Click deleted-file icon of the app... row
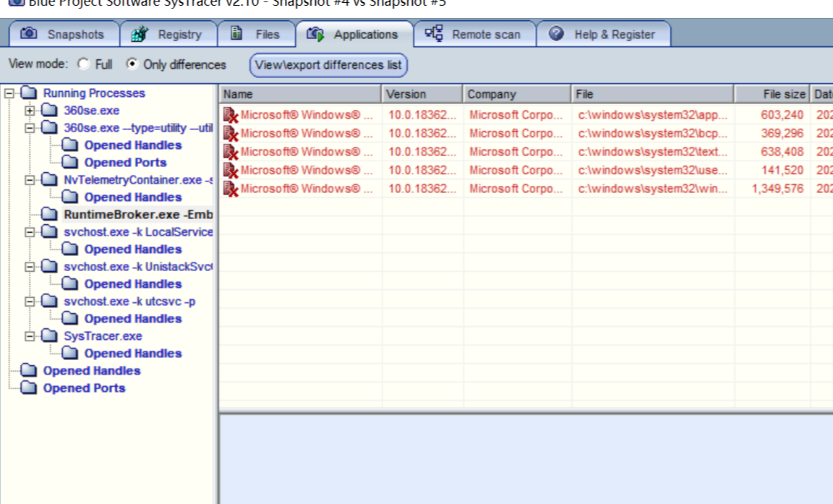Image resolution: width=833 pixels, height=504 pixels. (x=231, y=115)
